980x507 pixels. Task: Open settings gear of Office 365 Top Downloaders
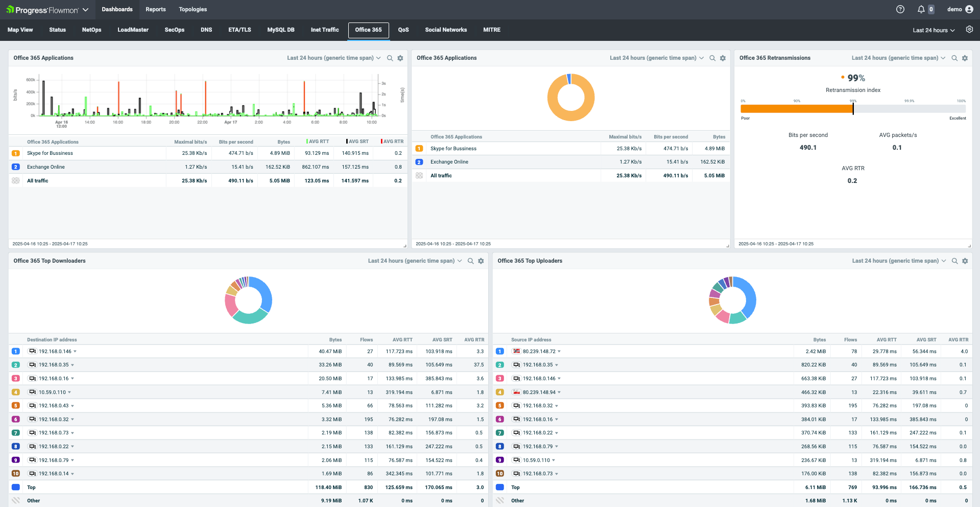point(481,261)
